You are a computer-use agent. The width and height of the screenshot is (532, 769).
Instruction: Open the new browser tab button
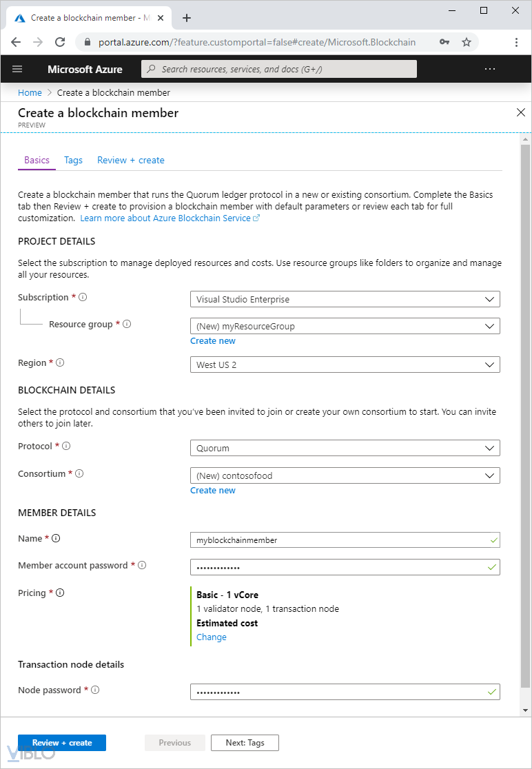tap(186, 18)
